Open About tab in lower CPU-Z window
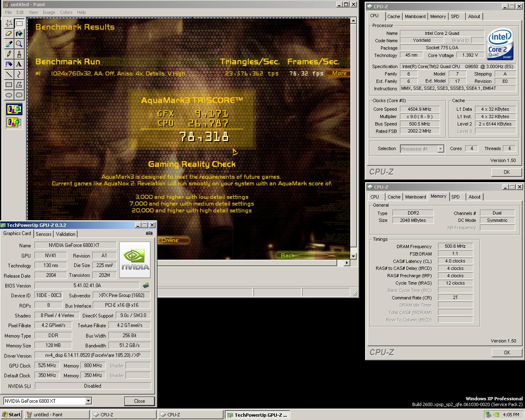 (x=475, y=197)
